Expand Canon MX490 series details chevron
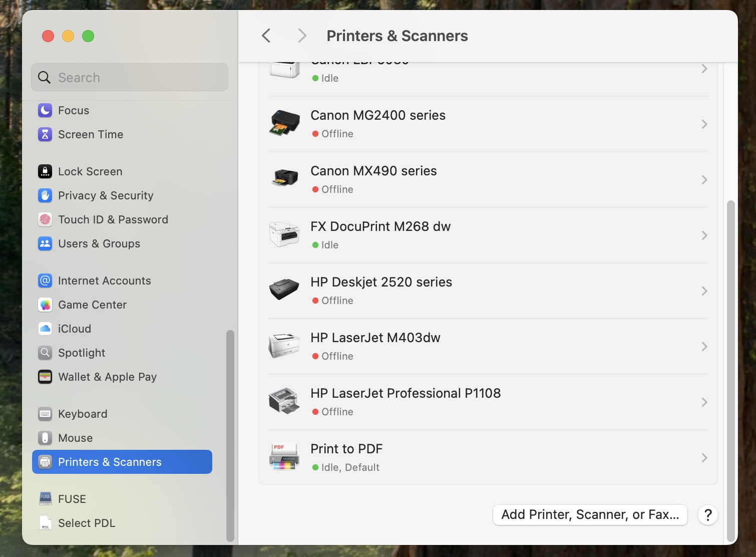Viewport: 756px width, 557px height. (x=704, y=180)
